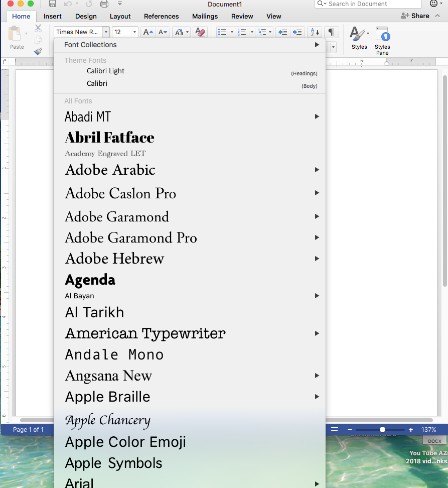
Task: Open the Font Collections submenu
Action: pyautogui.click(x=190, y=45)
